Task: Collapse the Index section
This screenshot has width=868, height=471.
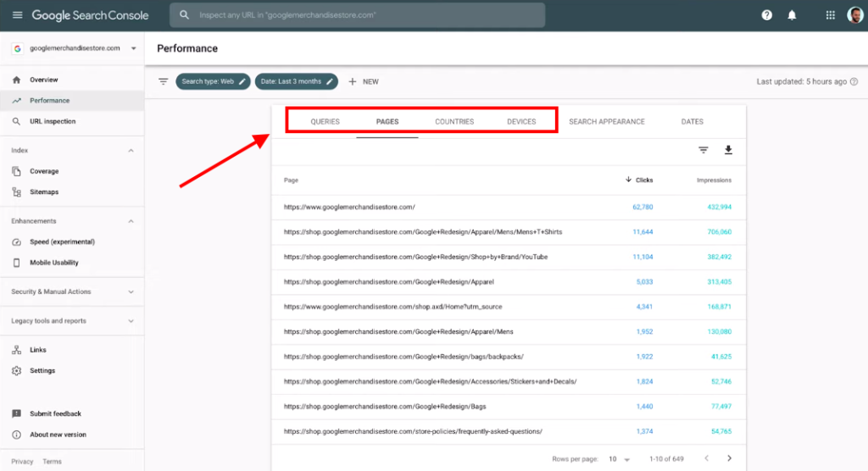Action: coord(131,151)
